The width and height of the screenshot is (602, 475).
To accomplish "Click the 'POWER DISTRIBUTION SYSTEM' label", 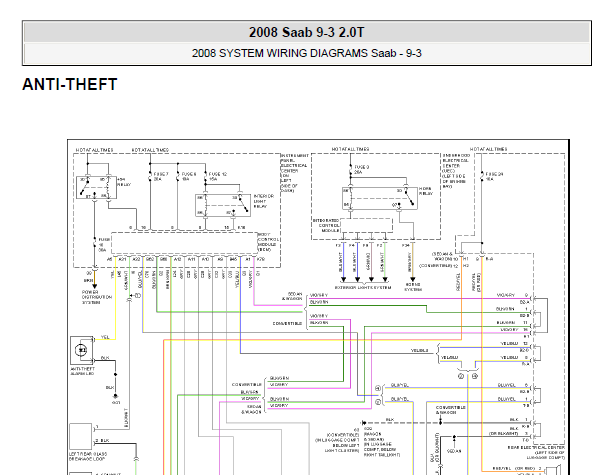I will pyautogui.click(x=97, y=297).
